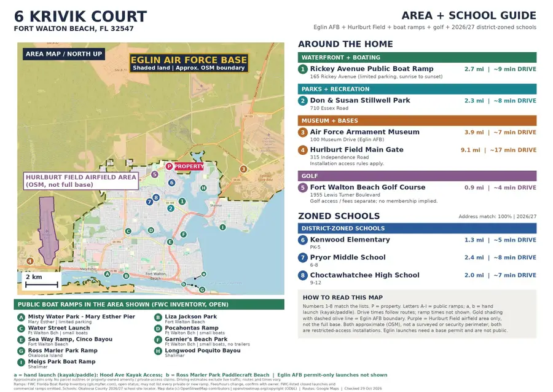The height and width of the screenshot is (392, 553).
Task: Open the District-Zoned Schools header bar
Action: click(417, 228)
